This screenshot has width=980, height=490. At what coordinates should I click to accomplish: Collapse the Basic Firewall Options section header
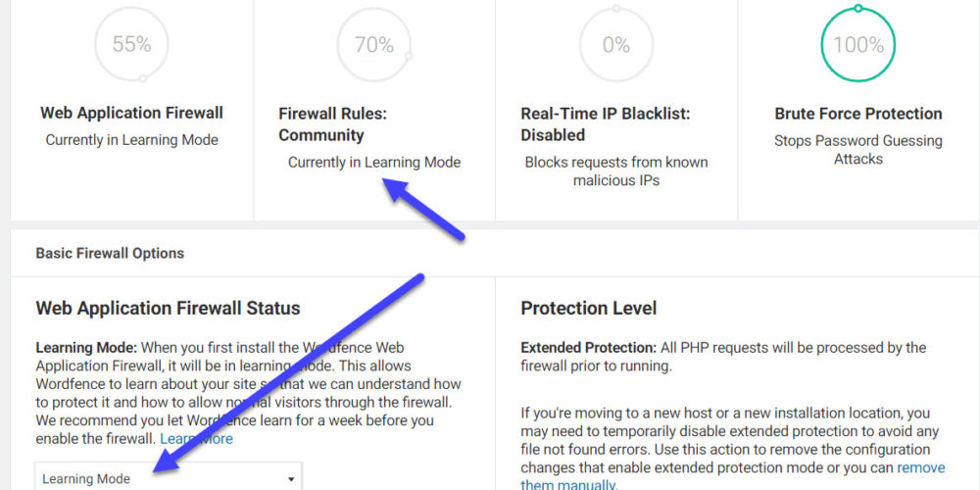tap(110, 253)
